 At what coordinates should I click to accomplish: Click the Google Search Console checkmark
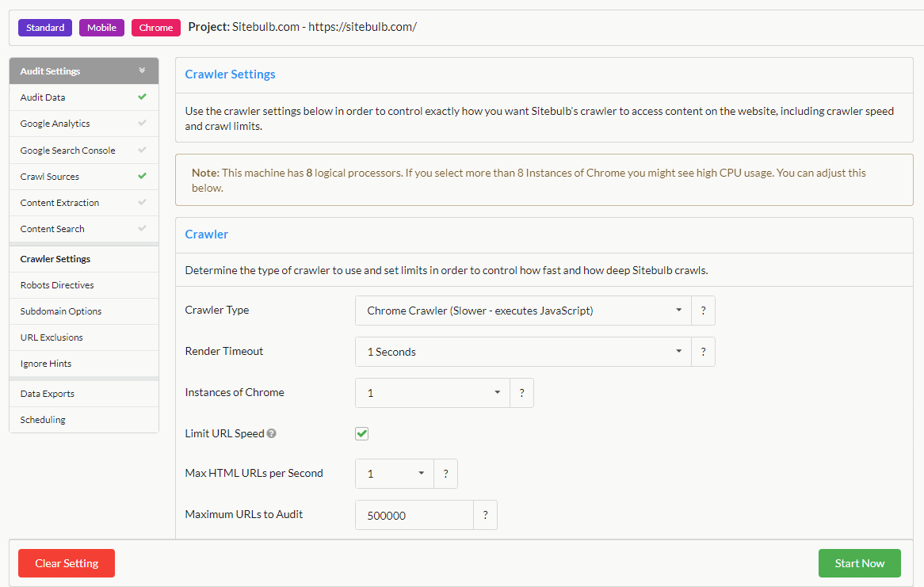(142, 150)
